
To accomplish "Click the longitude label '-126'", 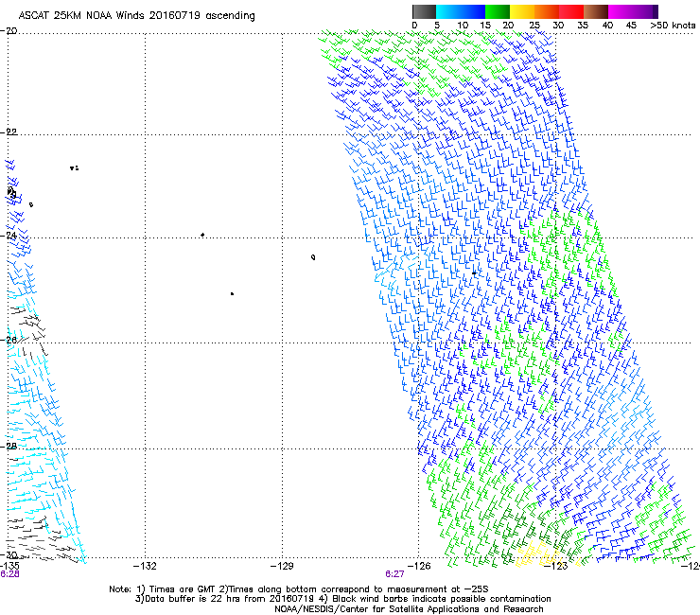I will 419,567.
